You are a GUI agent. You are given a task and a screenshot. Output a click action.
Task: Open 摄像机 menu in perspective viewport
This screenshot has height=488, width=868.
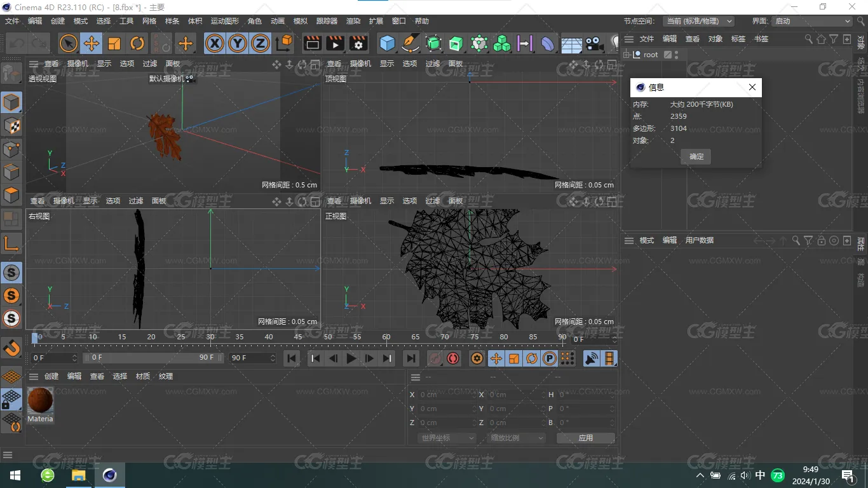(x=78, y=64)
